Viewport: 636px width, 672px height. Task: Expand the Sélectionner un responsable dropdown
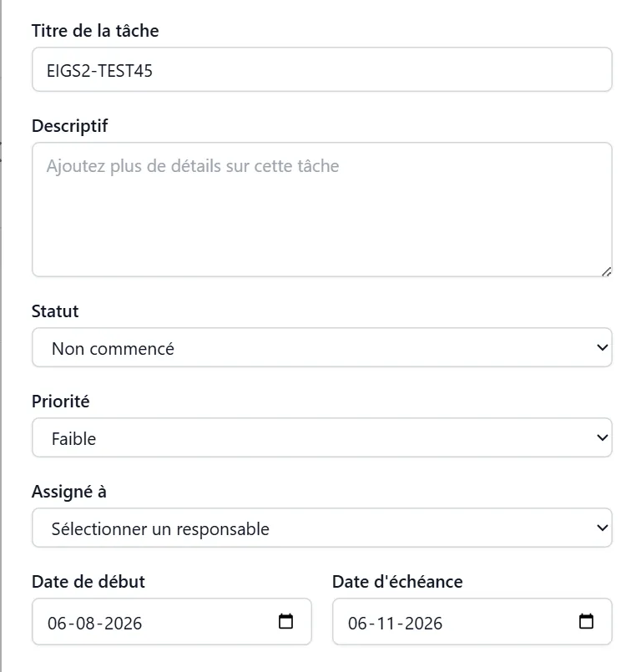point(322,528)
